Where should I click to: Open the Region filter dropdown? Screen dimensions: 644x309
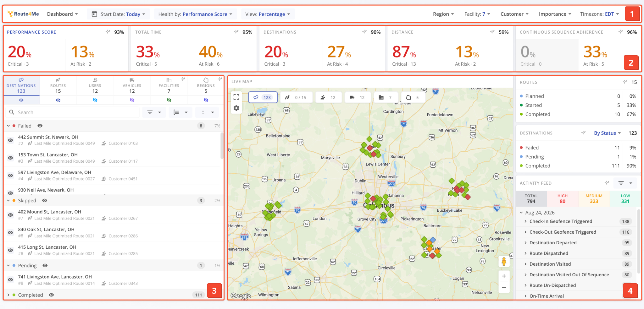pyautogui.click(x=443, y=14)
